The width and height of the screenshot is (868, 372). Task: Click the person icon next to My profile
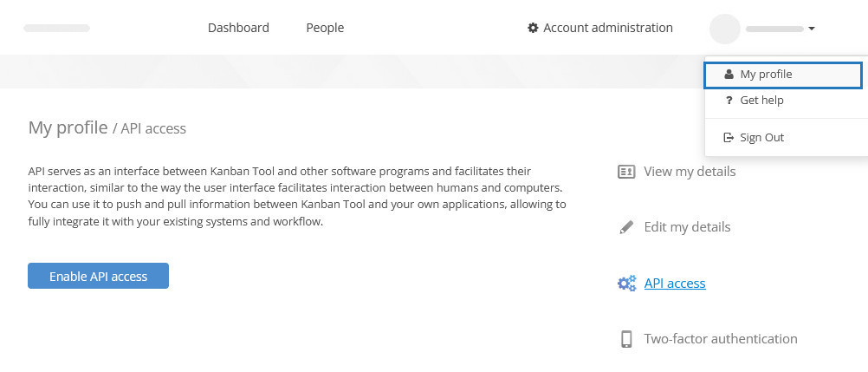click(x=729, y=75)
